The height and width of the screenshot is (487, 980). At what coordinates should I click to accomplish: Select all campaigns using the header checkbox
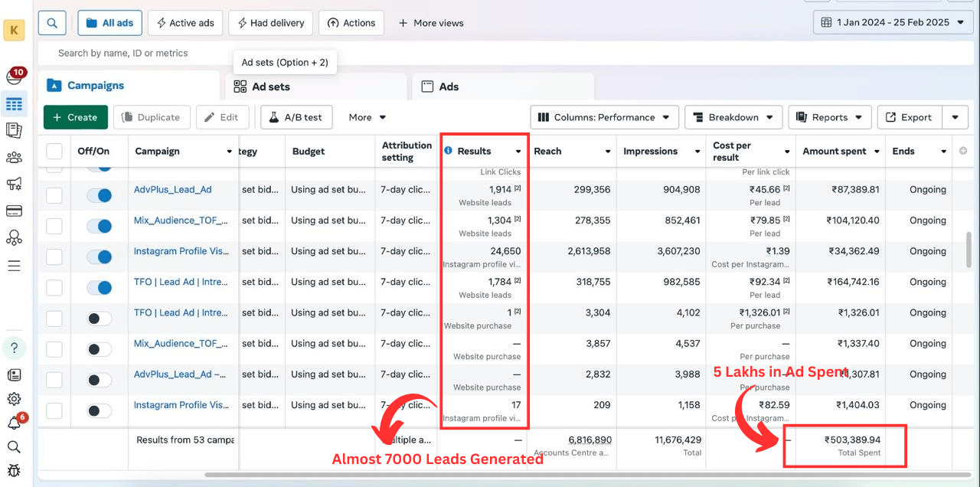54,151
